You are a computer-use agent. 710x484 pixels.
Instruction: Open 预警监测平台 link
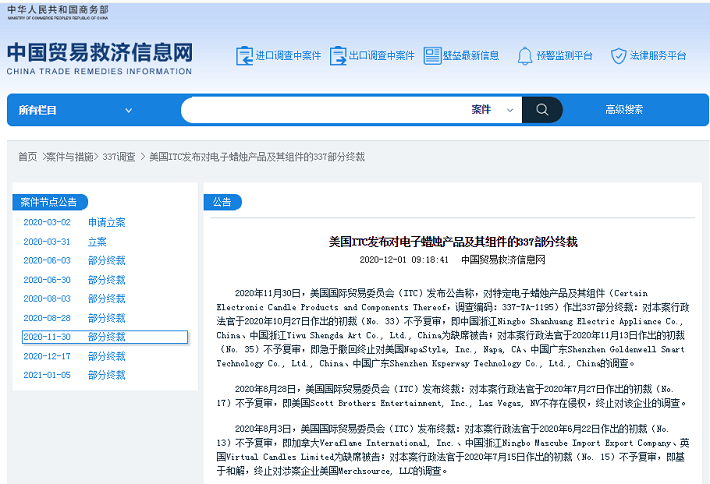[564, 56]
